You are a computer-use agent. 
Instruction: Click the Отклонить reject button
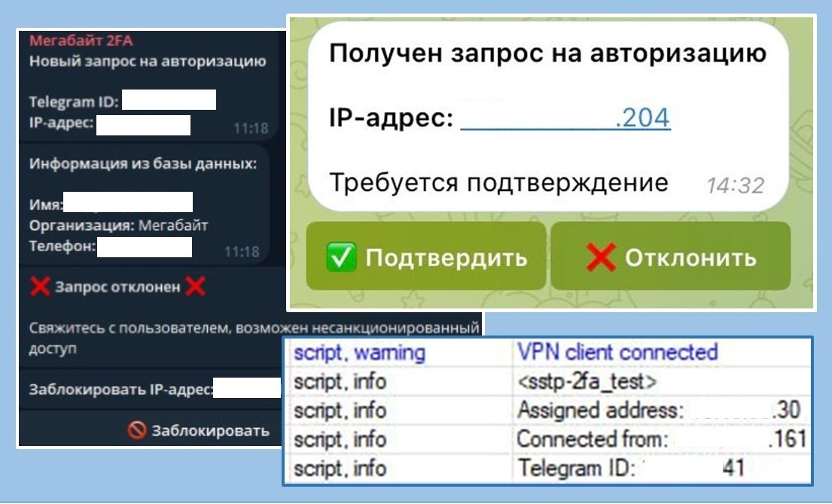coord(671,257)
